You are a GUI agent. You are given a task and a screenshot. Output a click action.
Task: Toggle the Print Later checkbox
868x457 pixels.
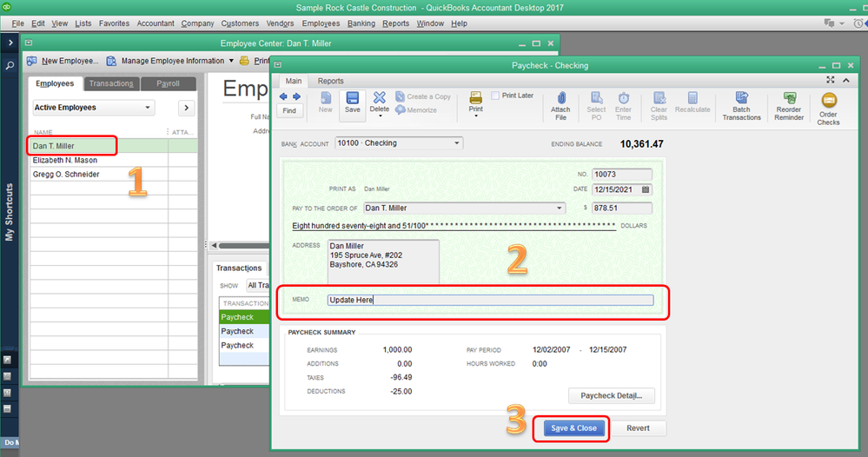coord(495,96)
